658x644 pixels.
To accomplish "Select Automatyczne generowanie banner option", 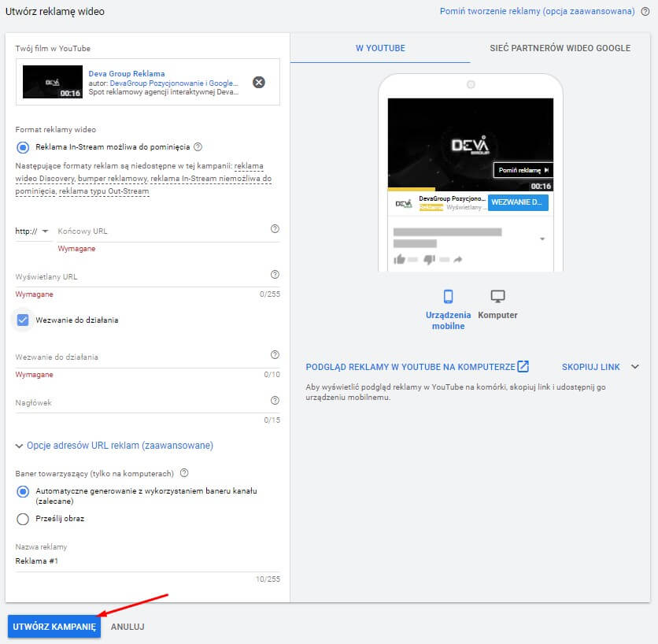I will click(x=23, y=491).
